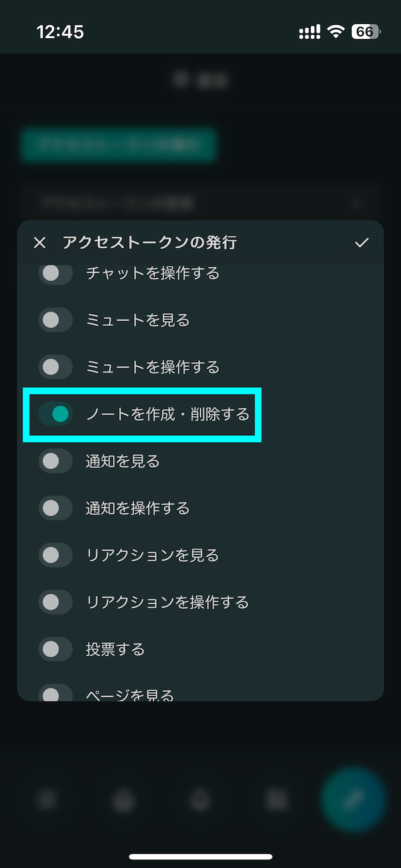Tap the ノートを作成・削除する label text
Image resolution: width=401 pixels, height=868 pixels.
click(x=167, y=414)
